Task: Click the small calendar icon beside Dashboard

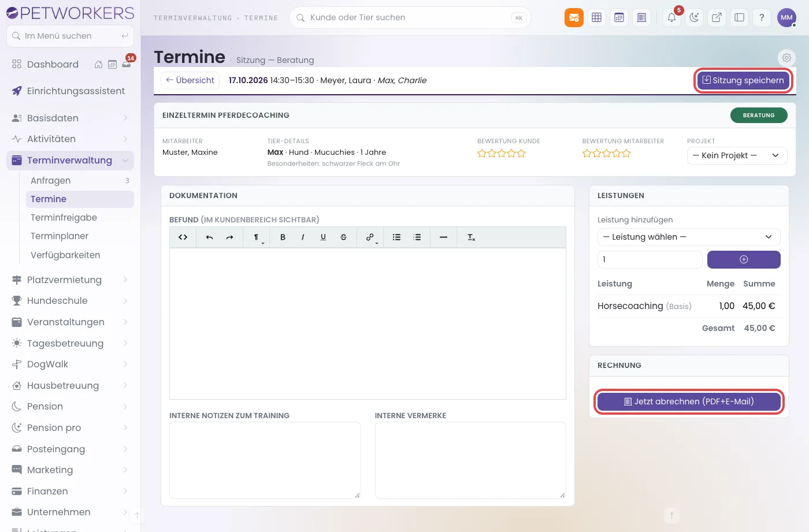Action: tap(112, 65)
